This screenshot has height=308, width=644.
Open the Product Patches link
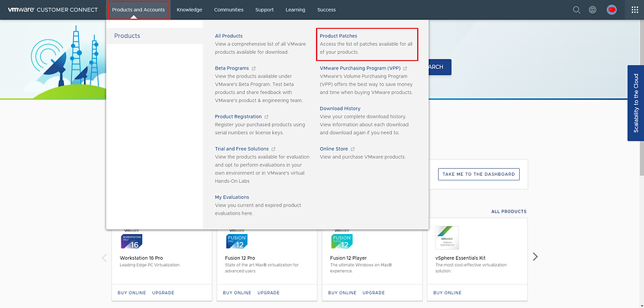(x=338, y=36)
